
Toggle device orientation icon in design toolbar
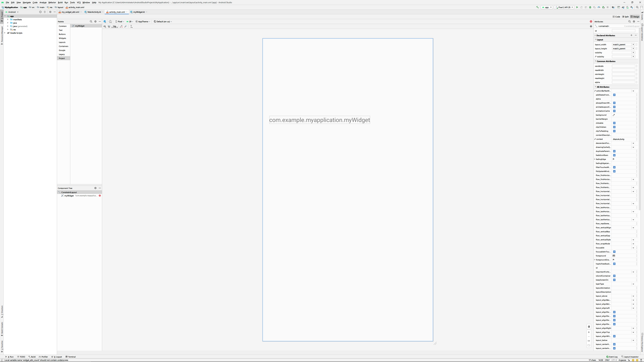coord(110,21)
